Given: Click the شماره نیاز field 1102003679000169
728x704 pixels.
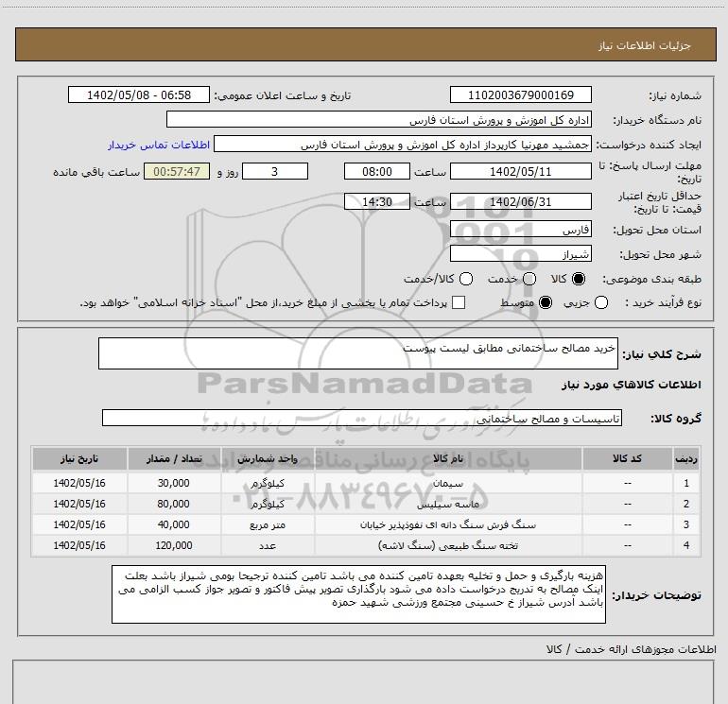Looking at the screenshot, I should pyautogui.click(x=520, y=94).
